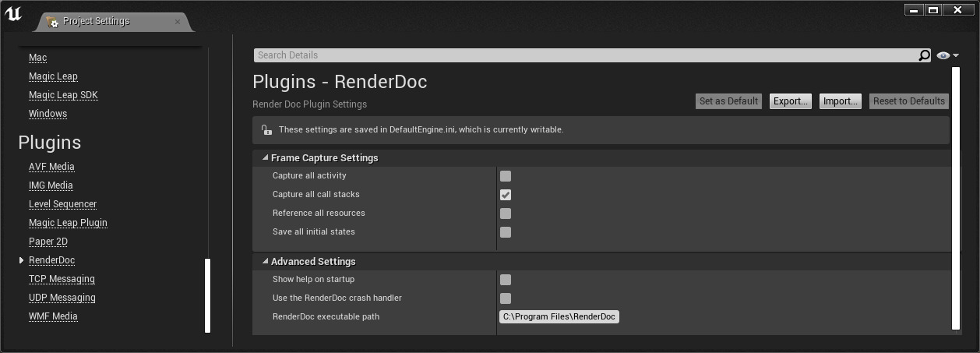Open the eye view options dropdown
The height and width of the screenshot is (353, 980).
[x=947, y=55]
